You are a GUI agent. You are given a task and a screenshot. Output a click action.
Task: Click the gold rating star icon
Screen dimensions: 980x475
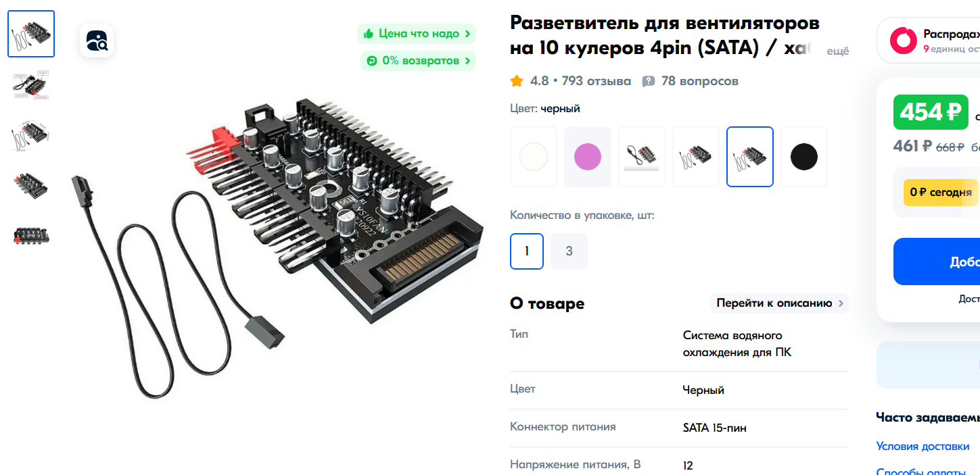517,81
